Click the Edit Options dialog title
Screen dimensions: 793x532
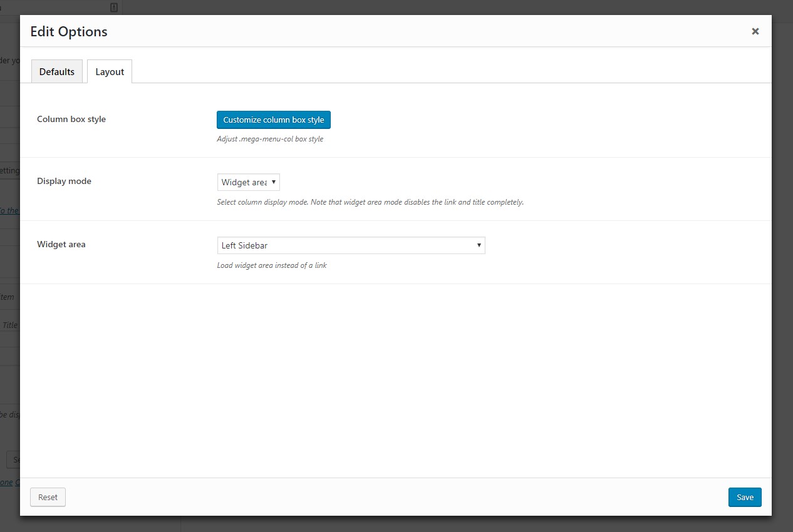click(x=69, y=31)
